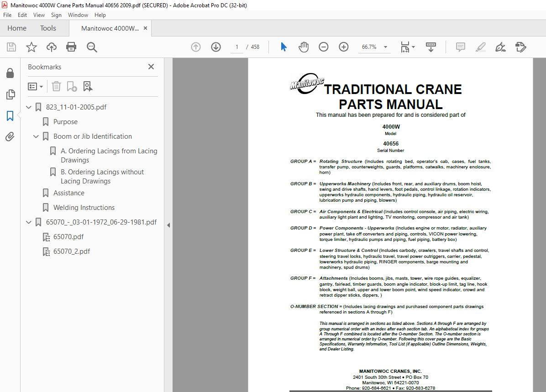Open the View menu
The image size is (546, 392).
pos(39,15)
